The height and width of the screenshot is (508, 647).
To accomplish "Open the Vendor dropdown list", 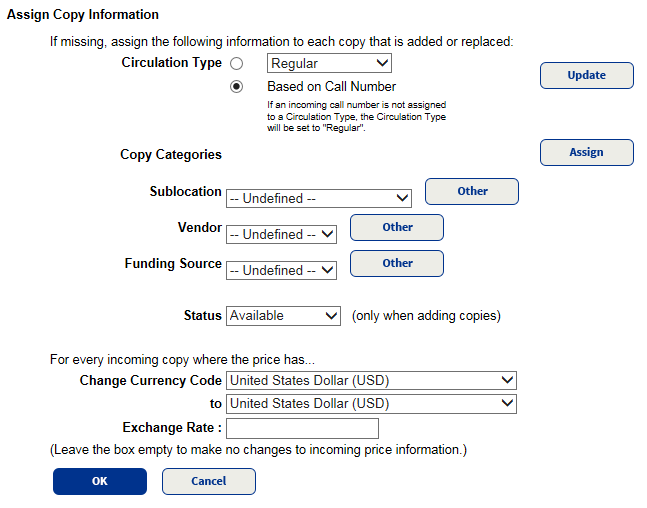I will point(282,234).
